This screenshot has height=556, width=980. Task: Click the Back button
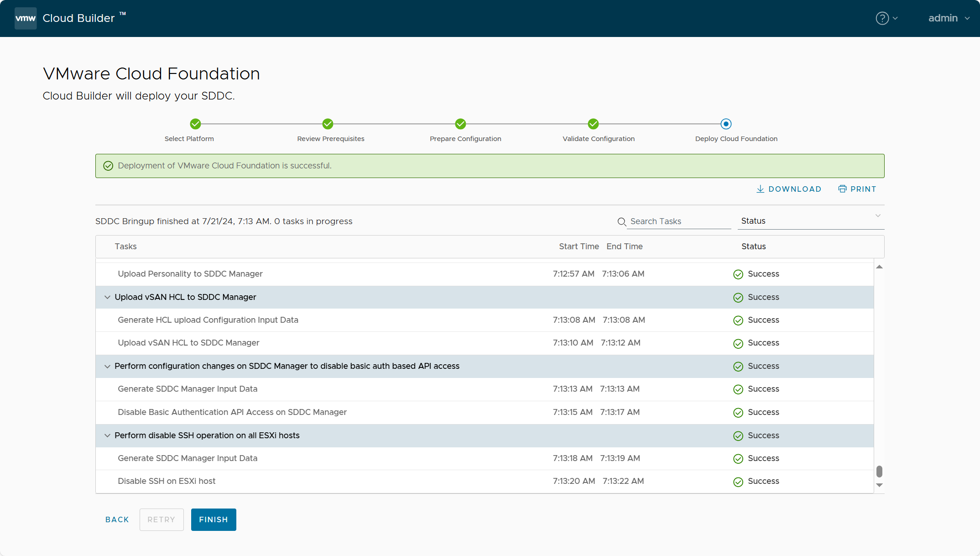117,519
